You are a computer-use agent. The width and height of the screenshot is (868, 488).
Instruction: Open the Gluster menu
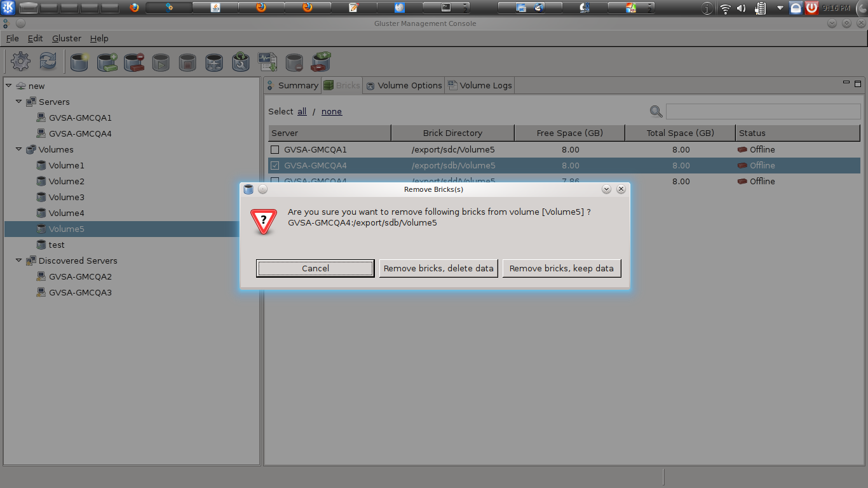tap(66, 38)
